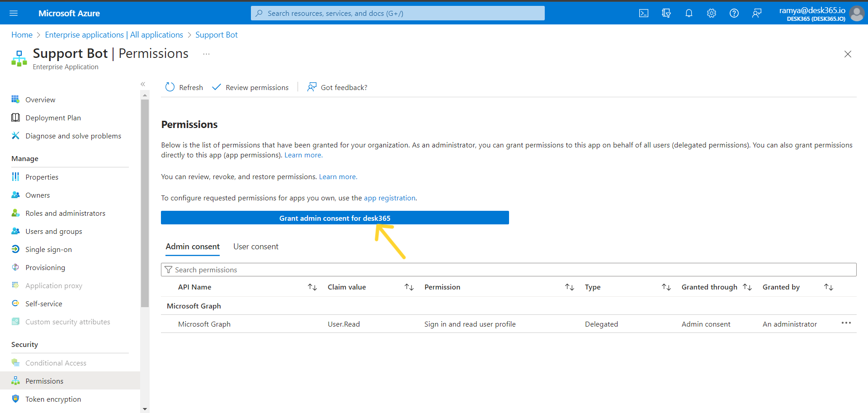Toggle sort order on Type column

(x=666, y=287)
